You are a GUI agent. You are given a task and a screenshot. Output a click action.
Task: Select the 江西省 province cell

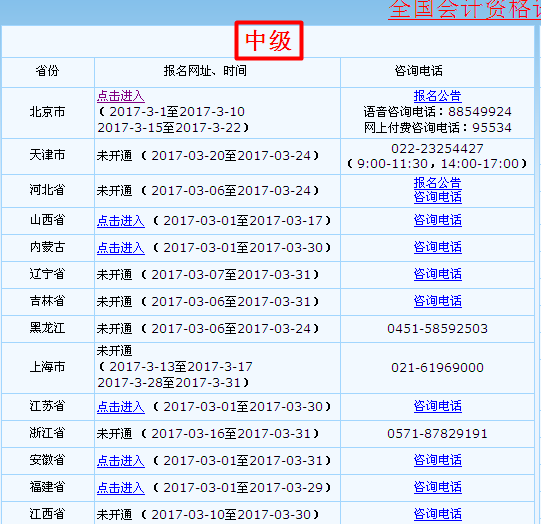coord(47,514)
